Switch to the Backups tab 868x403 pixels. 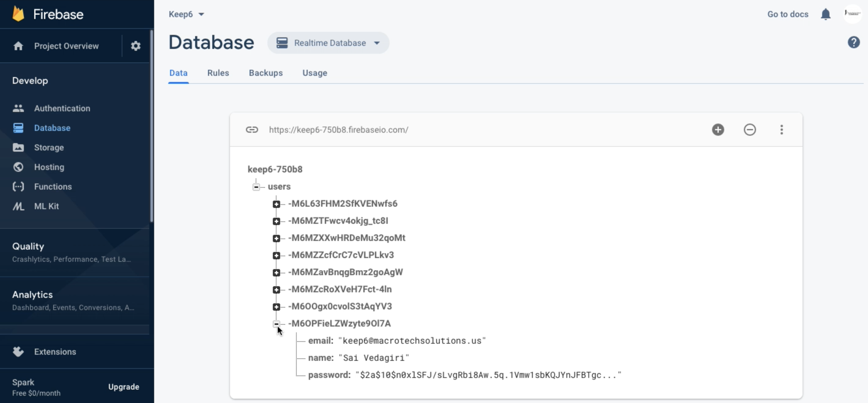(265, 73)
